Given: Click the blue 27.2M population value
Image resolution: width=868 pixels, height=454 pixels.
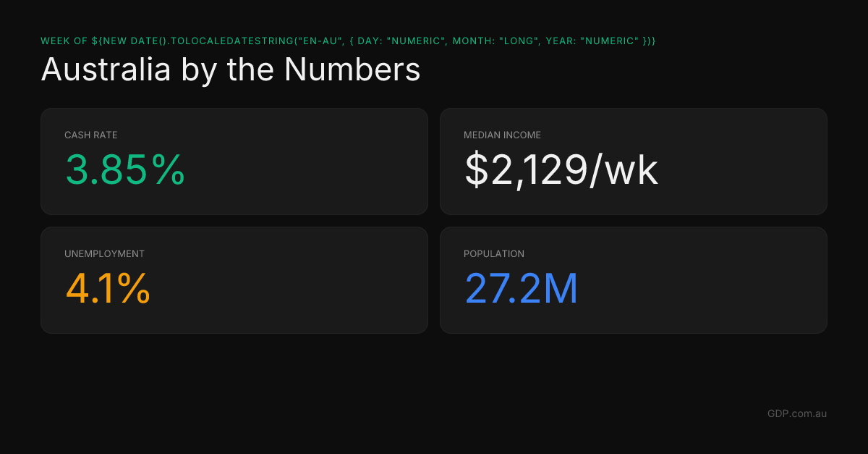Looking at the screenshot, I should [522, 289].
